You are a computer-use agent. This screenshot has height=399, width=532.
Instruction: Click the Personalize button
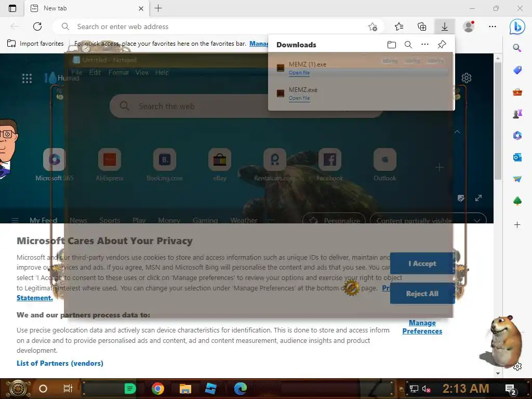(x=334, y=220)
